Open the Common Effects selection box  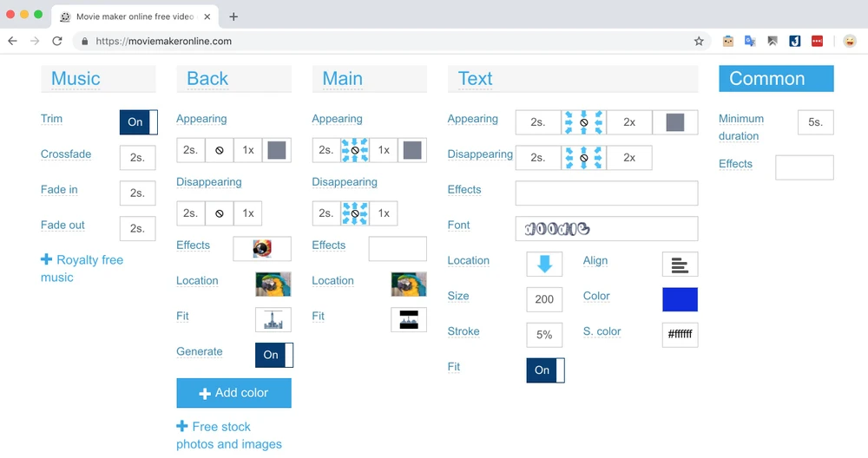[x=804, y=167]
